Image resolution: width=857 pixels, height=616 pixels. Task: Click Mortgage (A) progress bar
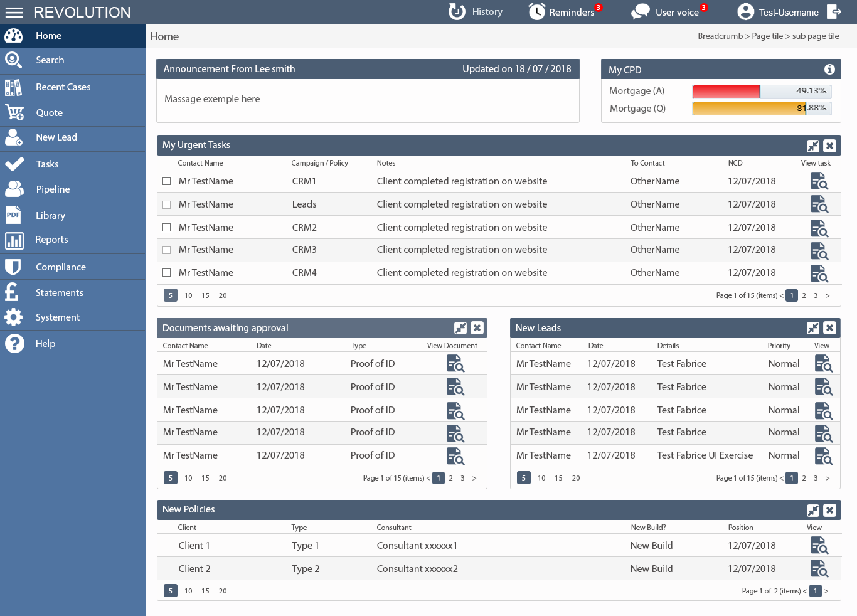click(x=762, y=92)
